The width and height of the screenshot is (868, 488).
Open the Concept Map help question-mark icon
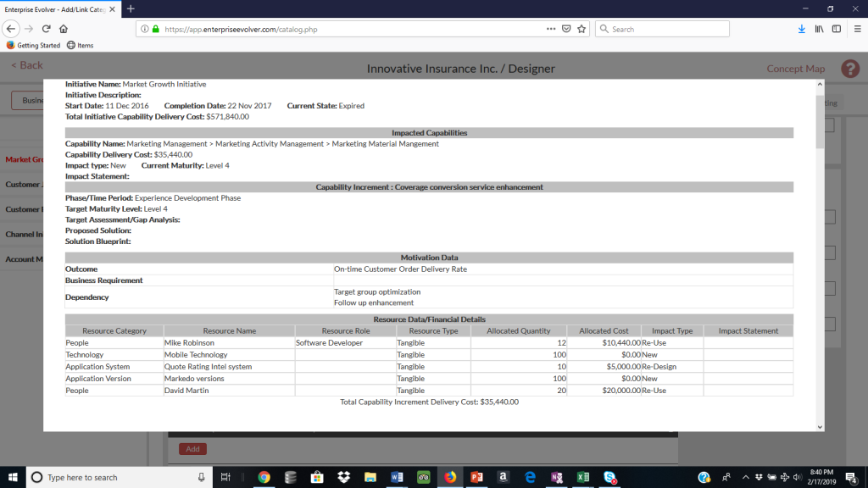click(849, 68)
